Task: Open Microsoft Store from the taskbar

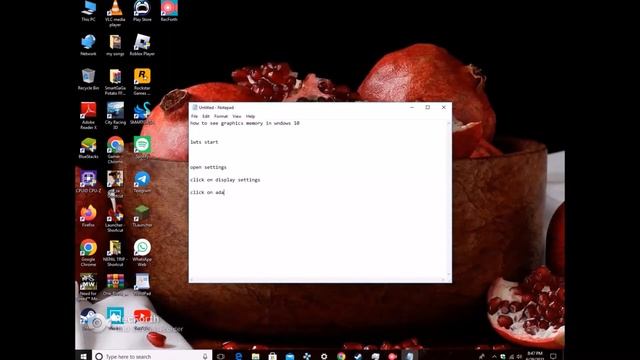Action: coord(272,356)
